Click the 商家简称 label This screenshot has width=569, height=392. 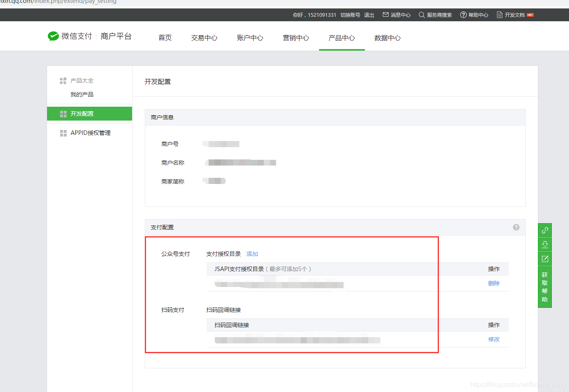(x=173, y=181)
